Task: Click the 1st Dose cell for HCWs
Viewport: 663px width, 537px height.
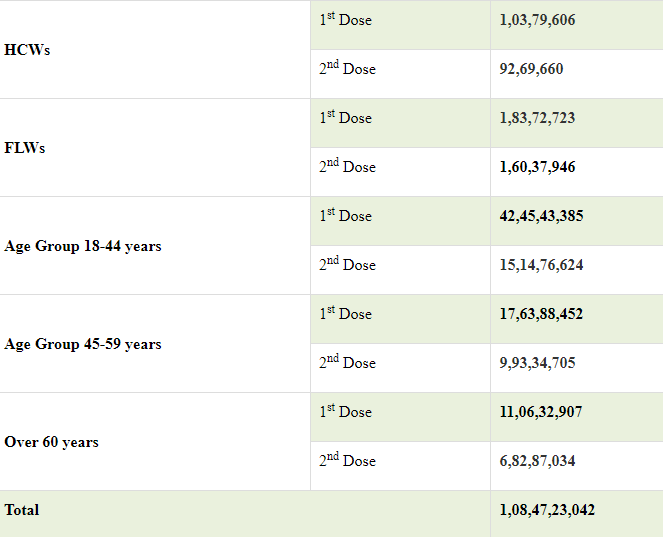Action: (346, 20)
